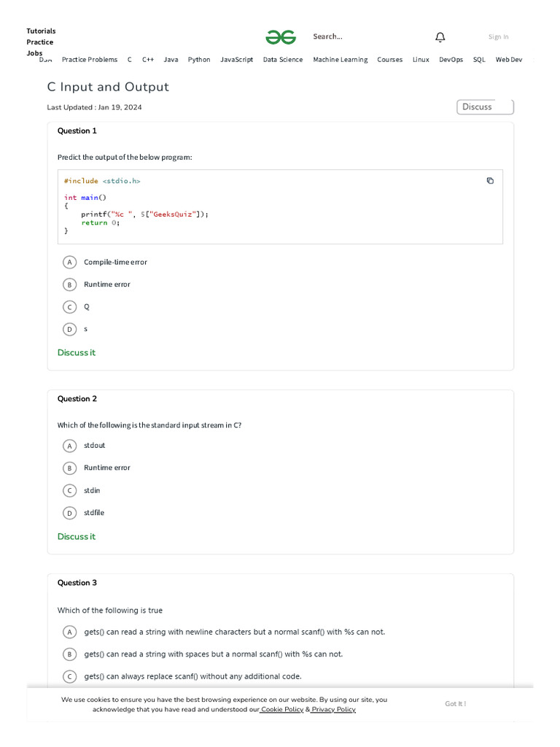
Task: Open the Cookie Policy link
Action: click(282, 709)
